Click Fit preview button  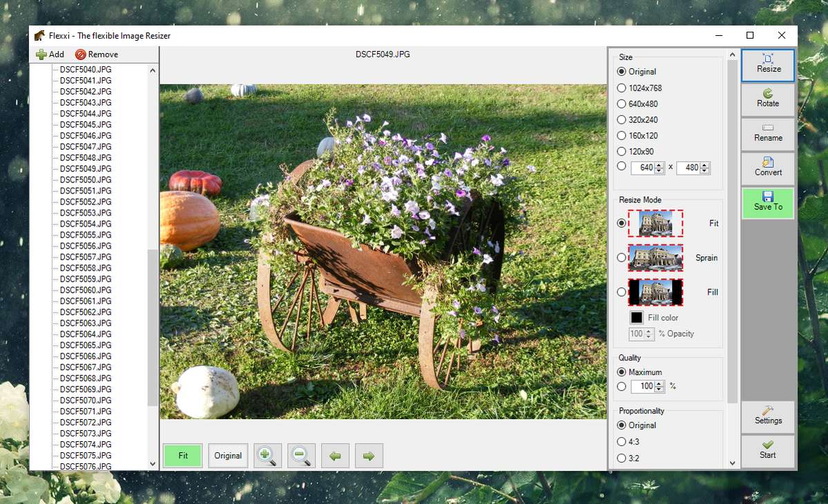(x=183, y=456)
